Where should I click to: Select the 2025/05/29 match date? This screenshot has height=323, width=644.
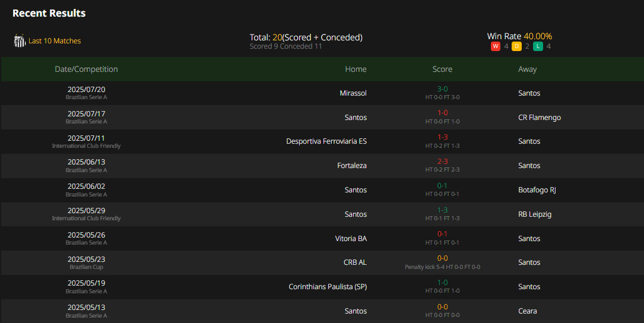click(x=86, y=210)
